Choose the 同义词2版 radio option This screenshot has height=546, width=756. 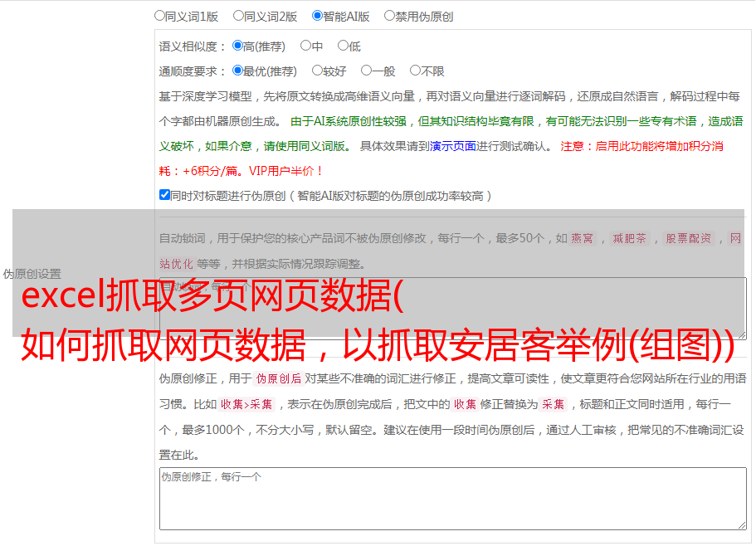click(x=238, y=16)
